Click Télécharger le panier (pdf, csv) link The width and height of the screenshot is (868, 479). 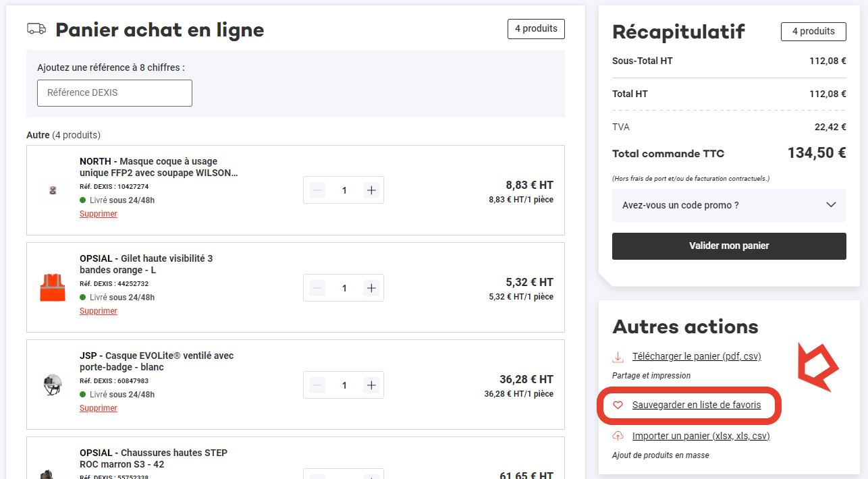697,357
